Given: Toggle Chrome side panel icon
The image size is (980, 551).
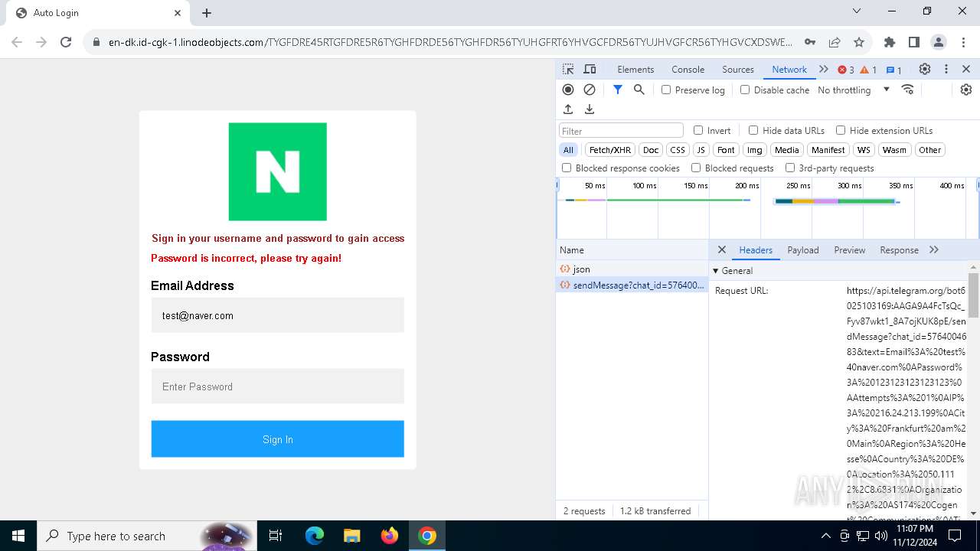Looking at the screenshot, I should tap(913, 42).
